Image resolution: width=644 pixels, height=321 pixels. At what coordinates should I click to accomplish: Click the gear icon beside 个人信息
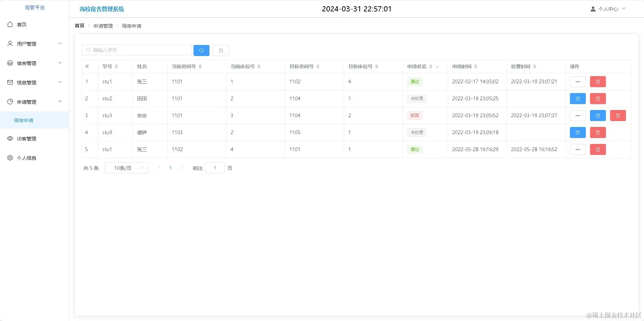pyautogui.click(x=10, y=158)
